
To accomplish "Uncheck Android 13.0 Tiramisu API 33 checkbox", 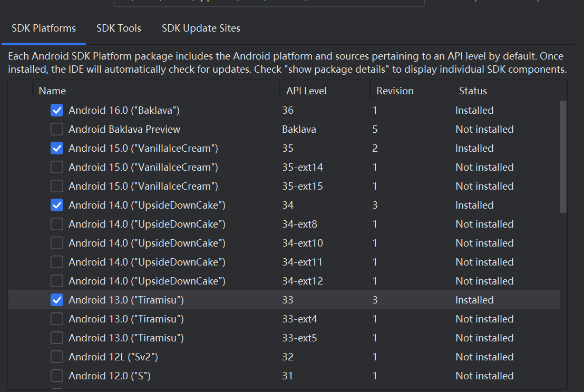I will point(57,300).
